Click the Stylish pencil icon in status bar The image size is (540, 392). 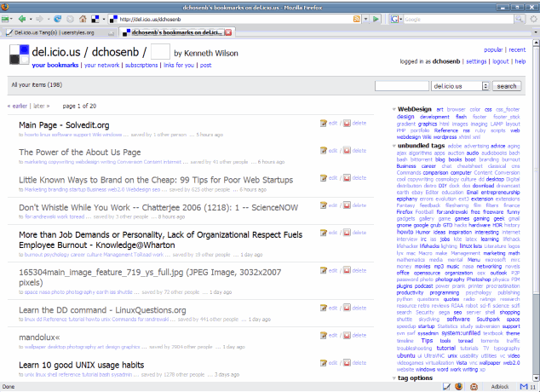tap(446, 387)
